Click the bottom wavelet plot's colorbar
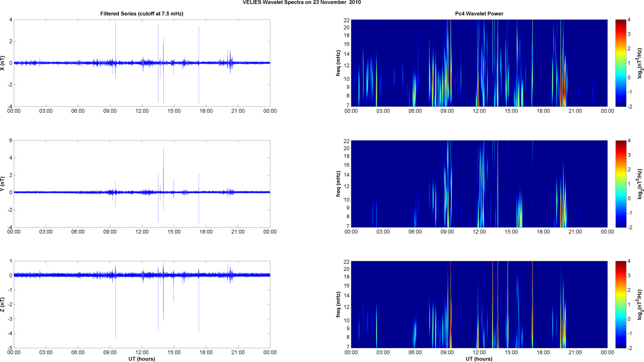 tap(621, 305)
